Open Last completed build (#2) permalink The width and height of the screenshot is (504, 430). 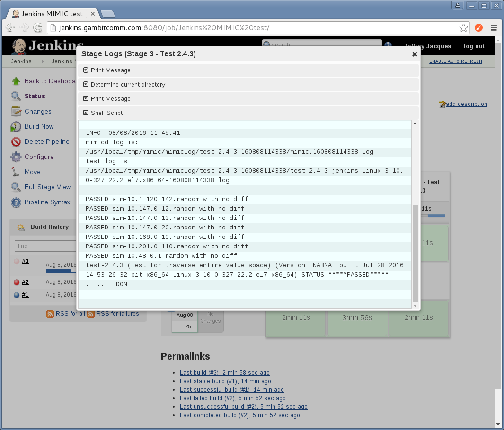coord(240,415)
